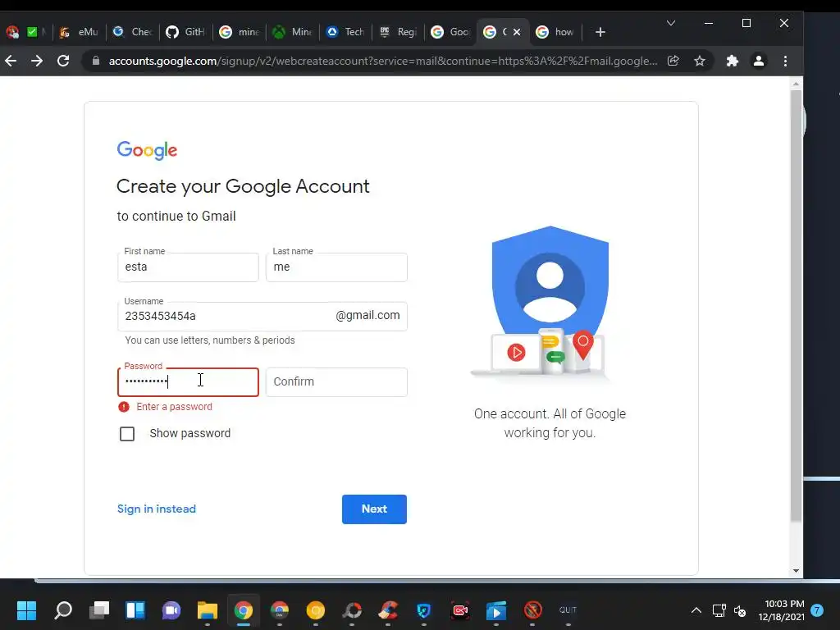Switch to the Tech tab

(x=345, y=32)
